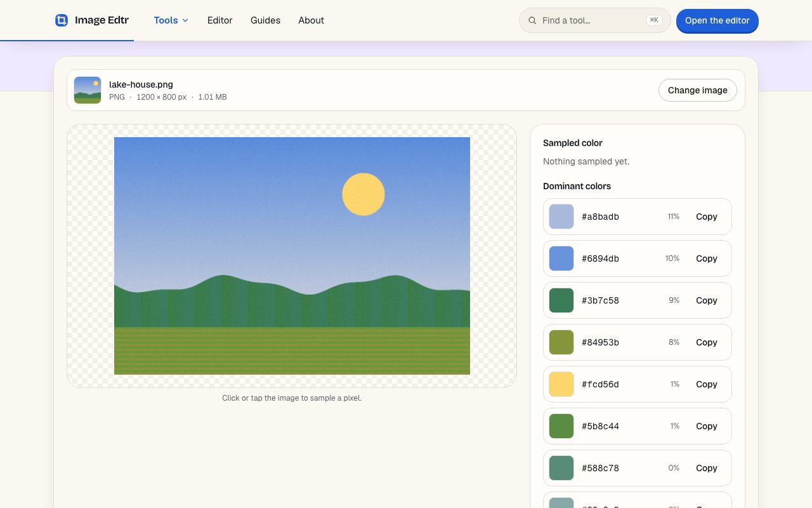Copy the #3b7c58 color code
This screenshot has height=508, width=812.
click(706, 300)
